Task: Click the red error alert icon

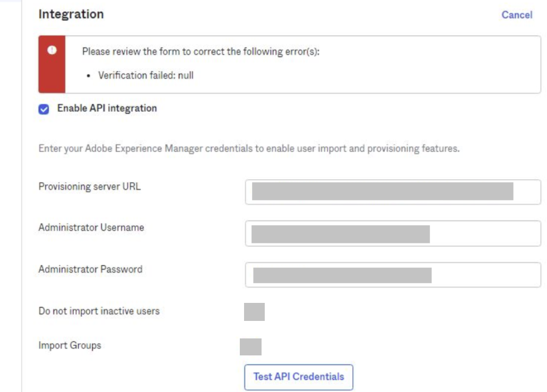Action: [51, 50]
